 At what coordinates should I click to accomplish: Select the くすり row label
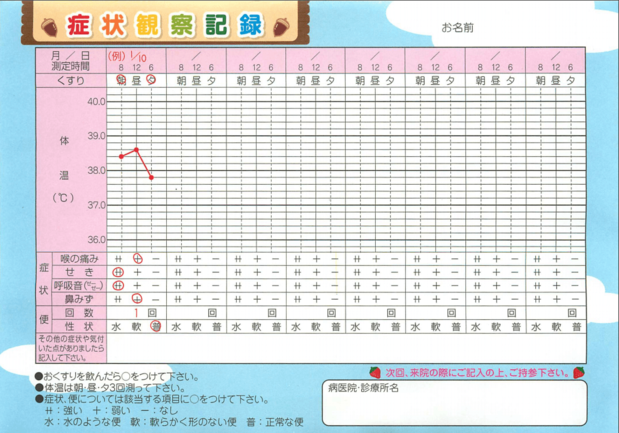tap(71, 81)
